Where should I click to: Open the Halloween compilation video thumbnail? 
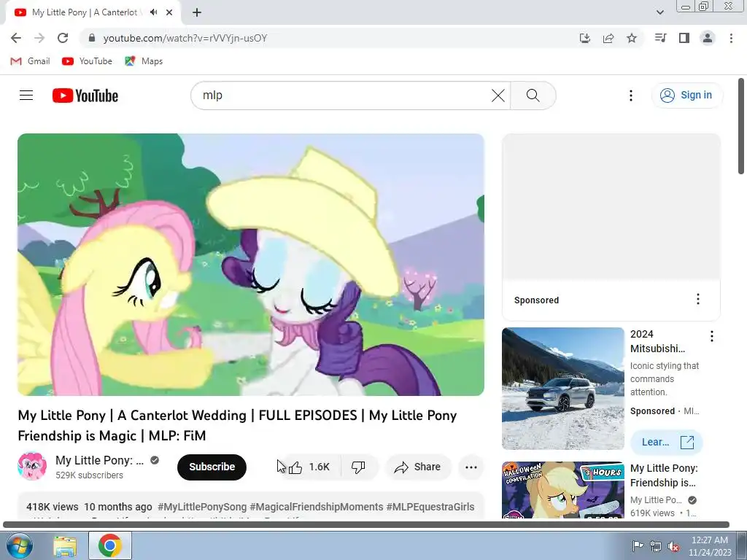click(x=563, y=489)
